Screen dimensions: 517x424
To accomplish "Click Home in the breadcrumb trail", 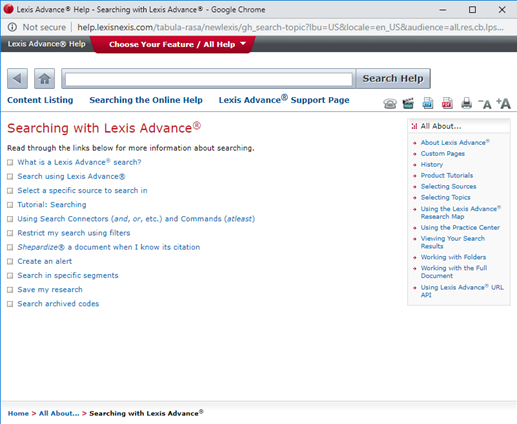I will pos(18,414).
